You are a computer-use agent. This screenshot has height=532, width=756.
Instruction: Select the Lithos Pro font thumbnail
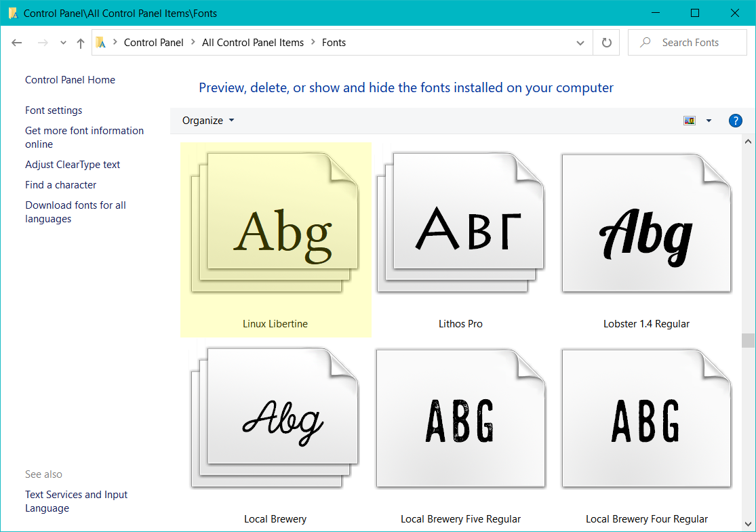460,222
